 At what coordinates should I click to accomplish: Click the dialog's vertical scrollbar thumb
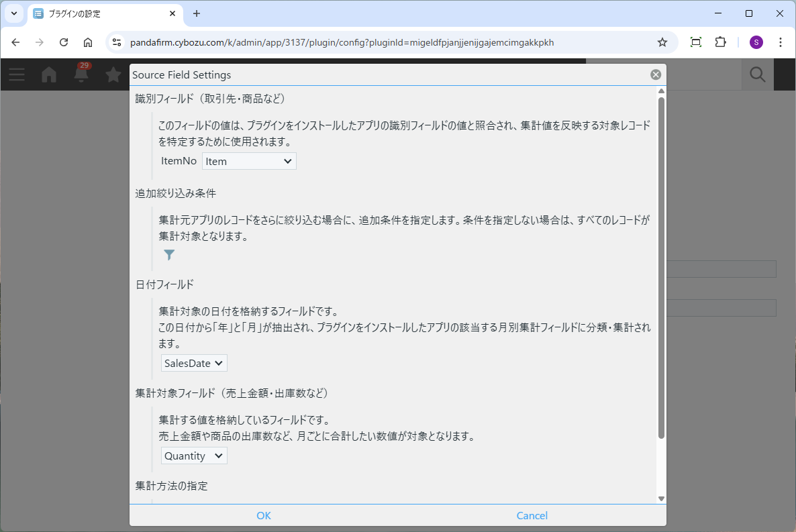(661, 268)
